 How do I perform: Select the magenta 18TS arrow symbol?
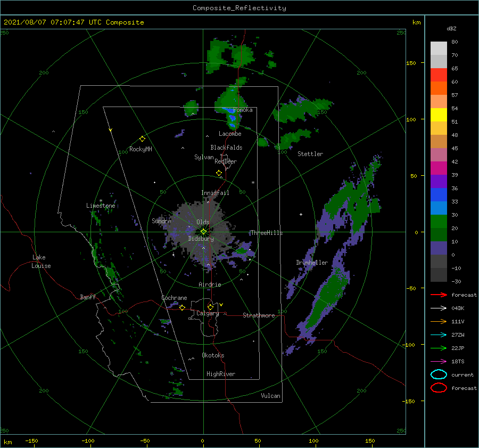439,362
